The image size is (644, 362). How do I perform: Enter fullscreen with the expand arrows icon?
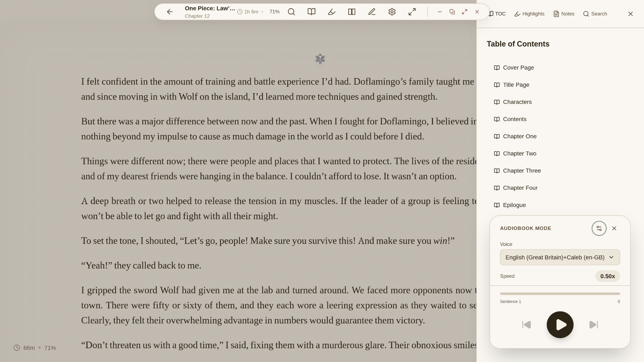tap(412, 12)
